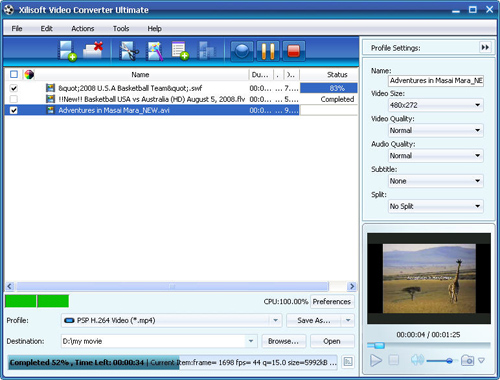Click the PSP icon in Profile field
The height and width of the screenshot is (380, 500).
click(69, 320)
